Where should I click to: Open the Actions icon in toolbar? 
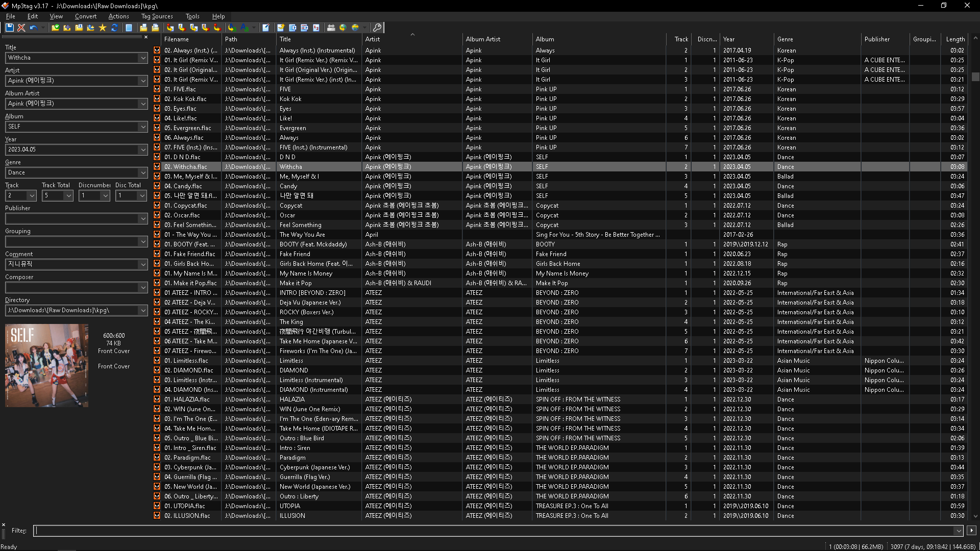point(231,28)
